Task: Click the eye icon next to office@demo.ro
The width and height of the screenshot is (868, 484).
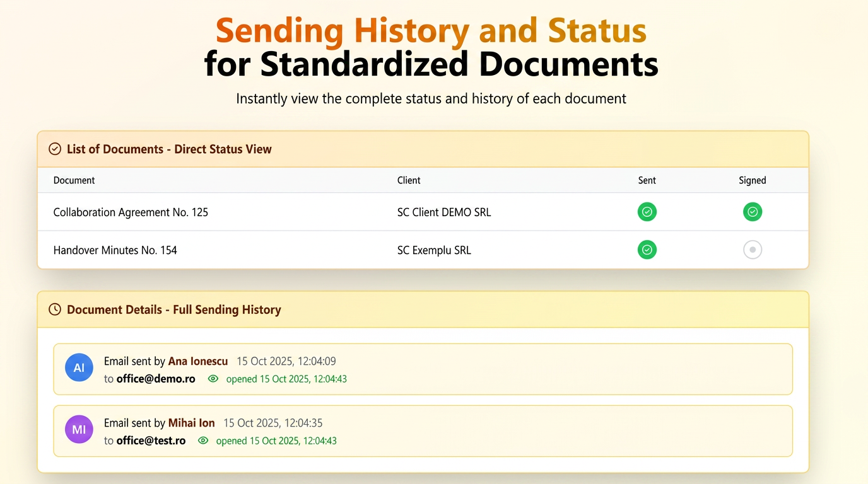Action: coord(213,379)
